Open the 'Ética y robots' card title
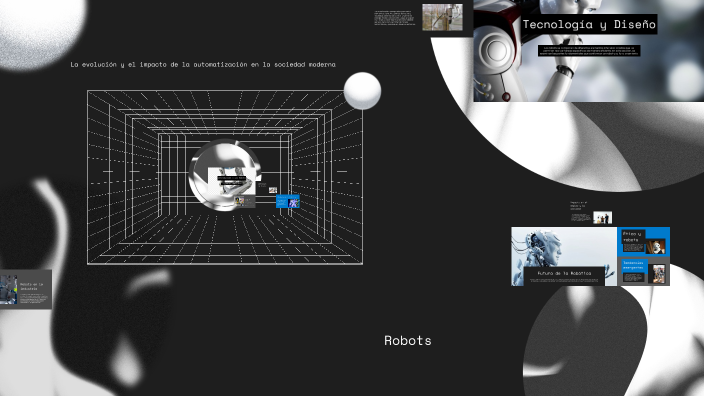Viewport: 704px width, 396px height. (x=632, y=237)
